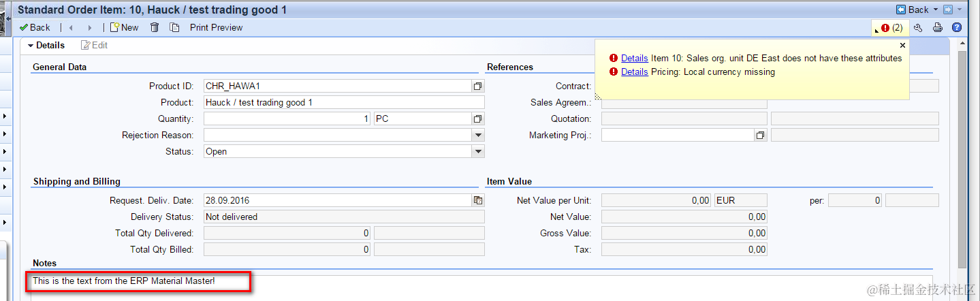Click the New button in toolbar
The height and width of the screenshot is (301, 980).
124,28
